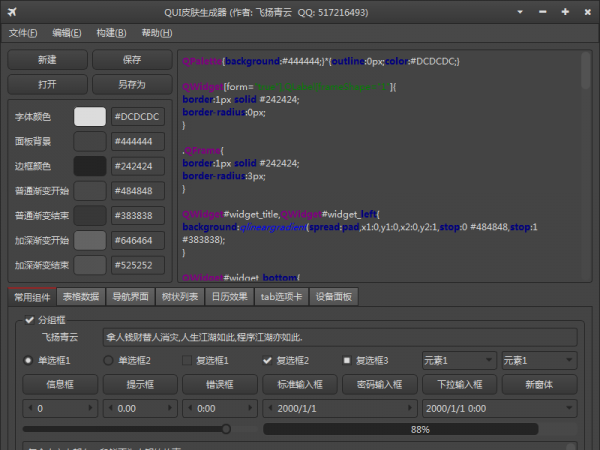Click the 密码输入框 button
Screen dimensions: 600x450
pyautogui.click(x=373, y=384)
